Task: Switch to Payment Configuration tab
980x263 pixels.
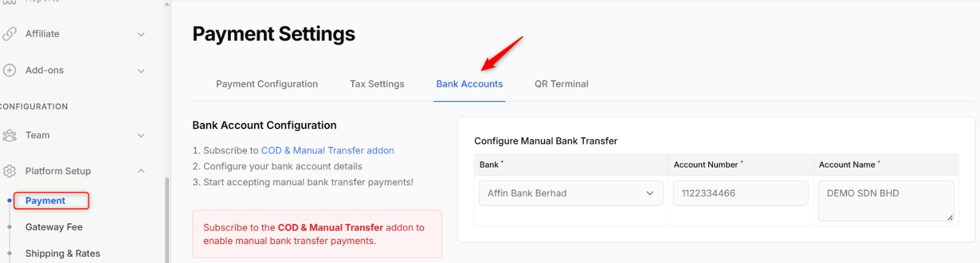Action: point(266,84)
